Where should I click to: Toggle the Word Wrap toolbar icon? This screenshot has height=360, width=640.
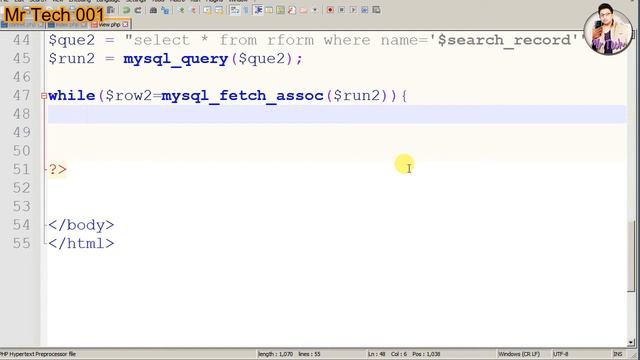(x=235, y=10)
